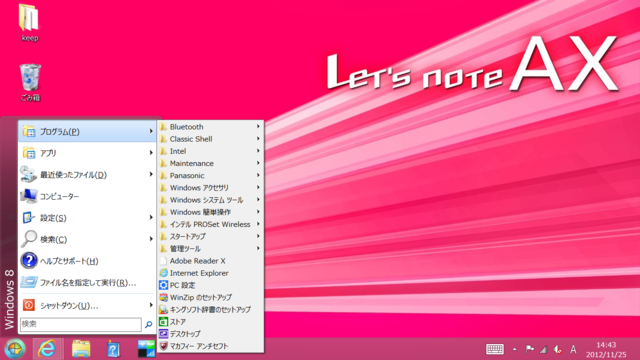Open File Explorer from the taskbar

81,349
